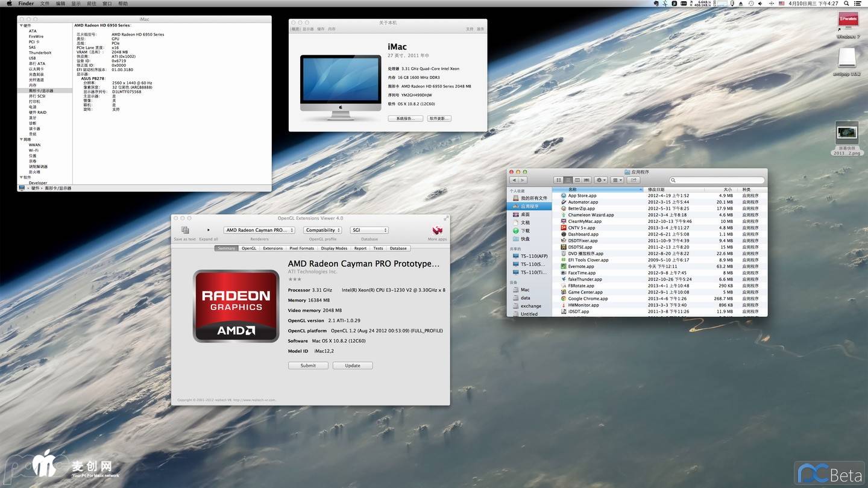Click the Finder search field

pos(717,180)
